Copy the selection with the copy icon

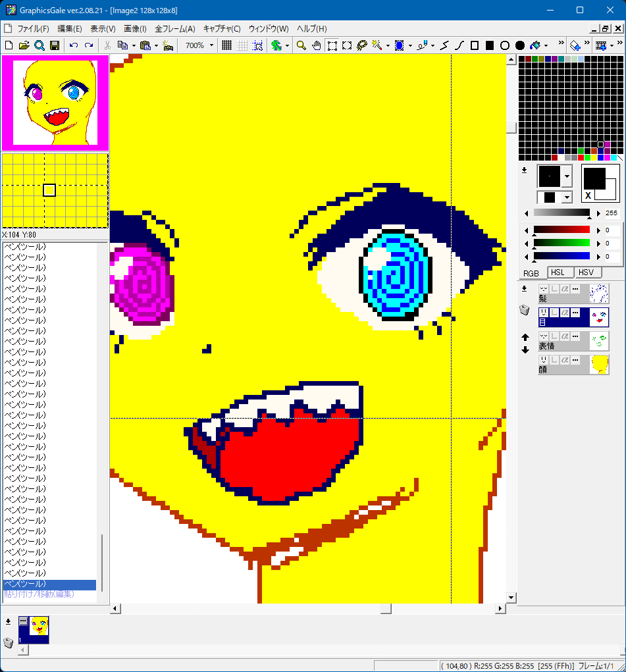click(122, 45)
